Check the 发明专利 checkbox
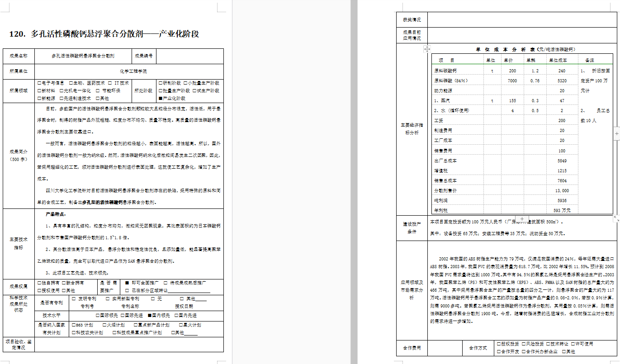The height and width of the screenshot is (364, 620). (74, 299)
